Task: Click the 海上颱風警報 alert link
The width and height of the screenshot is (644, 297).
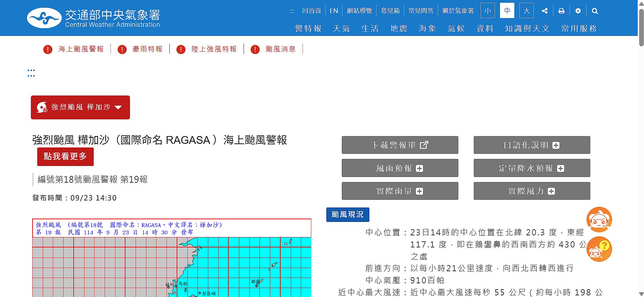Action: click(81, 49)
